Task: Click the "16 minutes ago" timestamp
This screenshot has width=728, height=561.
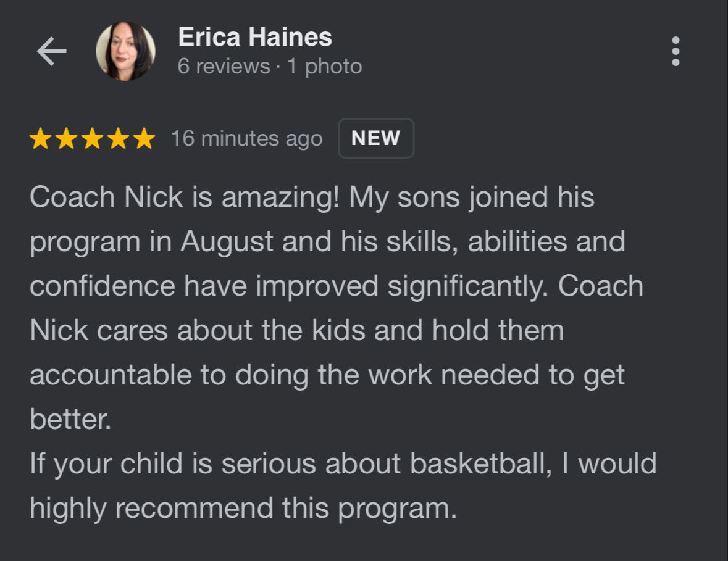Action: [246, 139]
